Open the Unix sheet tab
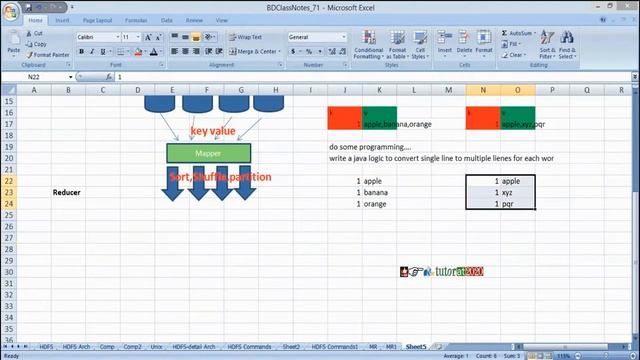Screen dimensions: 640x360 click(156, 347)
